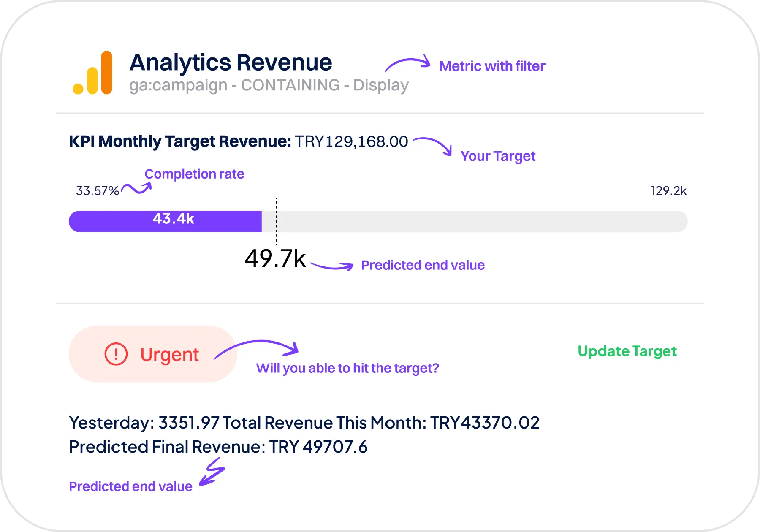Click the 33.57% completion rate value
This screenshot has height=532, width=760.
(97, 191)
